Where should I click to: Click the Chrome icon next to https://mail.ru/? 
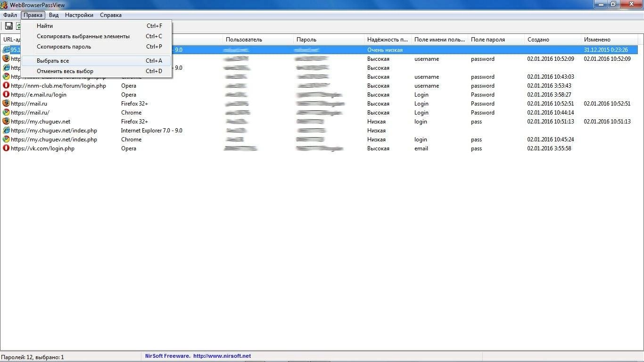[x=6, y=113]
